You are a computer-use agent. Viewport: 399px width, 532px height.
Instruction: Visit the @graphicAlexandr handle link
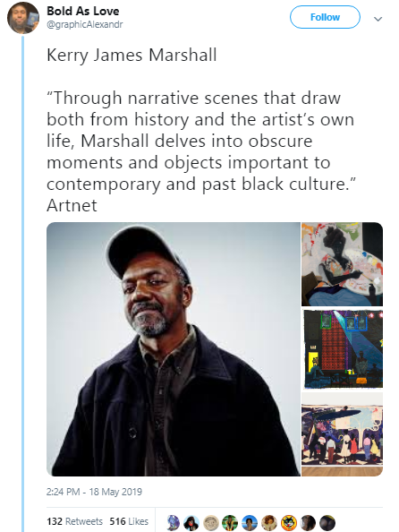point(84,25)
